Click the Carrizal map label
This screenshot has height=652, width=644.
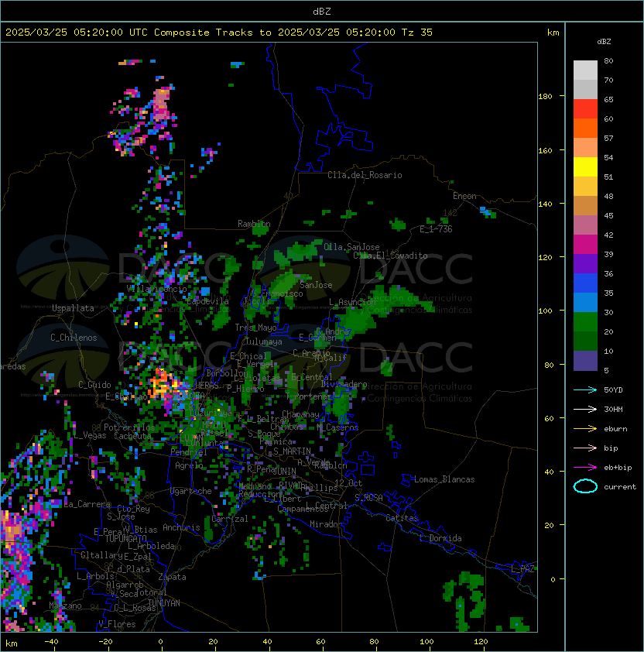[x=230, y=519]
